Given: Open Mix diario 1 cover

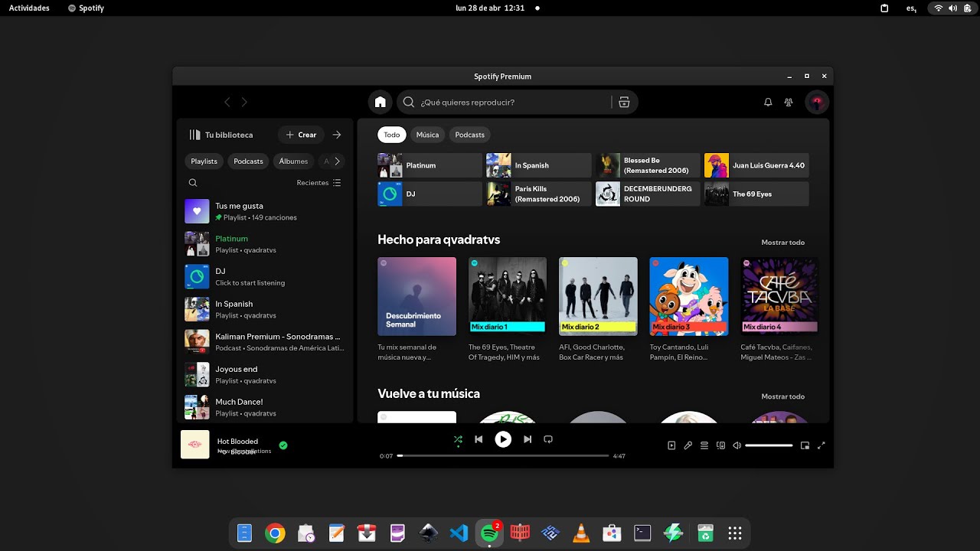Looking at the screenshot, I should [x=508, y=296].
